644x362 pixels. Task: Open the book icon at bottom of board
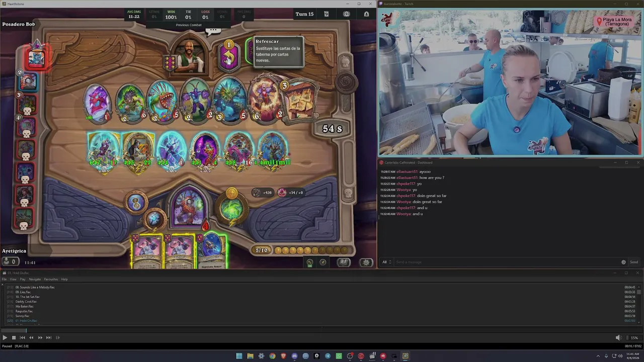344,262
